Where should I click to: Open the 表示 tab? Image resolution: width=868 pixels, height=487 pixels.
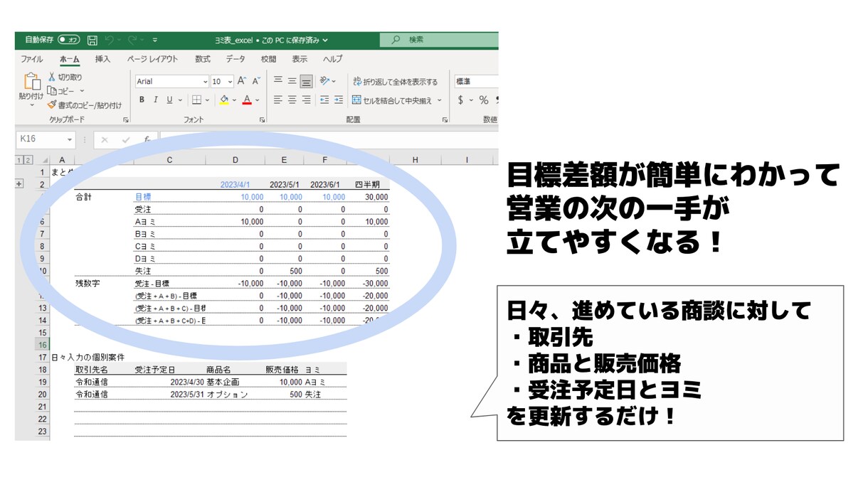pos(300,59)
